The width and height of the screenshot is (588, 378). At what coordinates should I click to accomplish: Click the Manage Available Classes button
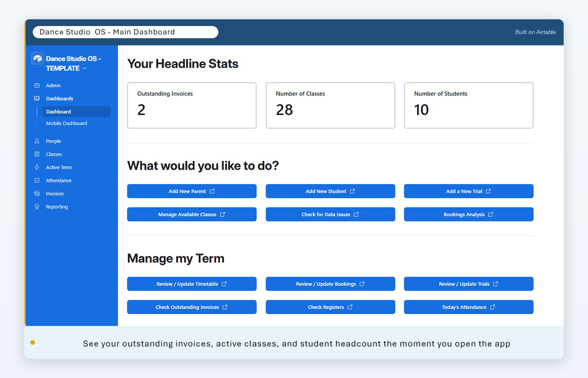tap(192, 214)
